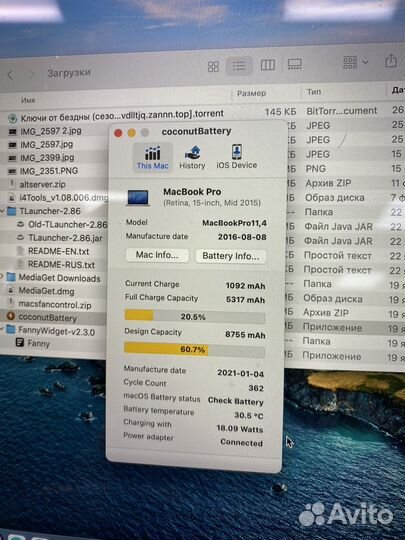The width and height of the screenshot is (405, 540).
Task: Select i4Tools_v1.08.006.dmg file
Action: click(64, 198)
